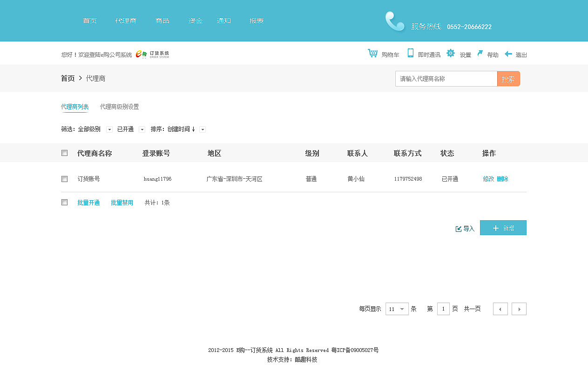Go to previous page arrow

[x=500, y=309]
